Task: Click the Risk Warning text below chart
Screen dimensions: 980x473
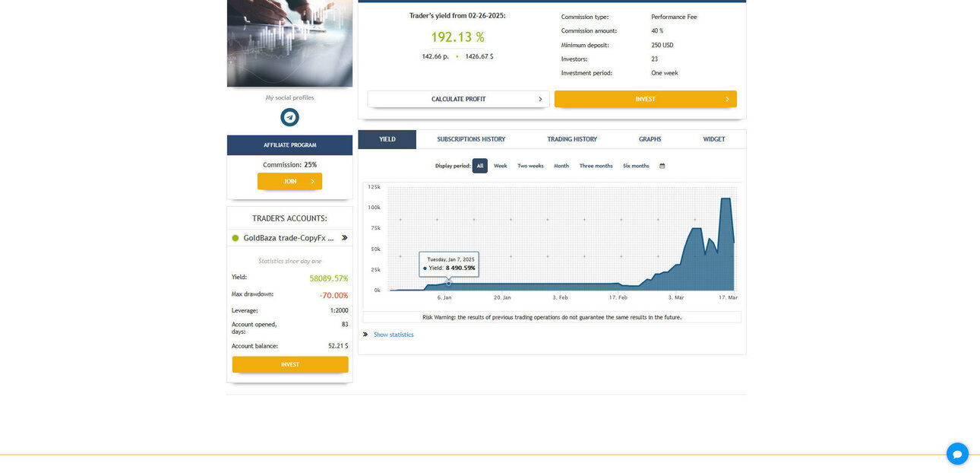Action: coord(552,317)
